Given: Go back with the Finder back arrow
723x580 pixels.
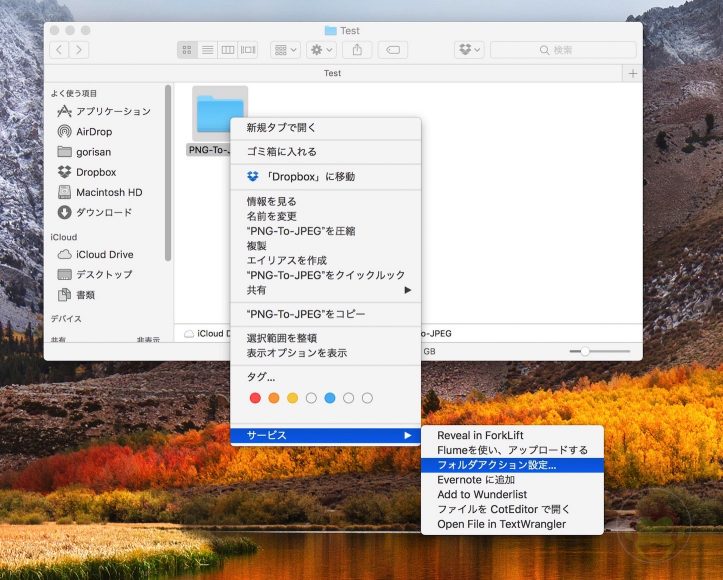Looking at the screenshot, I should (59, 50).
